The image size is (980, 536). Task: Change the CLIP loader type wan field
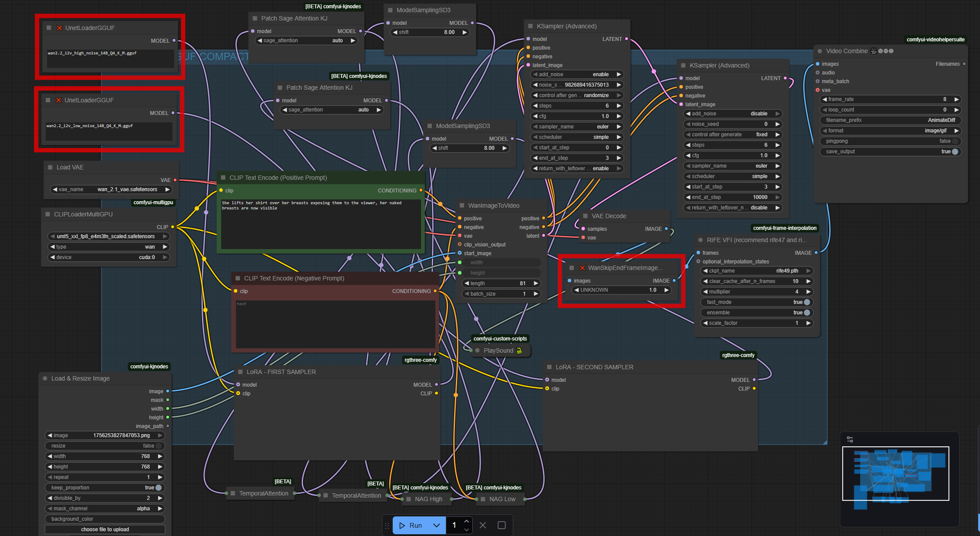tap(108, 247)
